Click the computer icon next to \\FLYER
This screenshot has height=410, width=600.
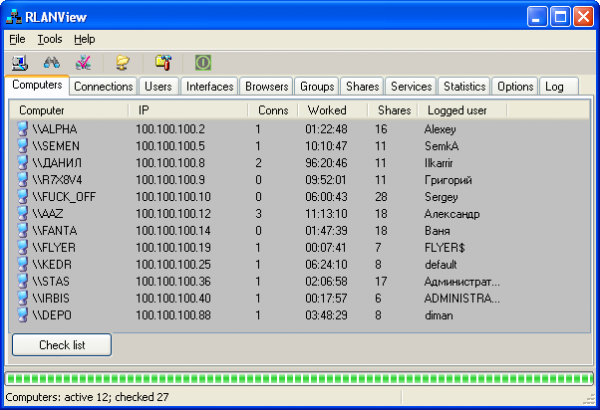point(23,247)
